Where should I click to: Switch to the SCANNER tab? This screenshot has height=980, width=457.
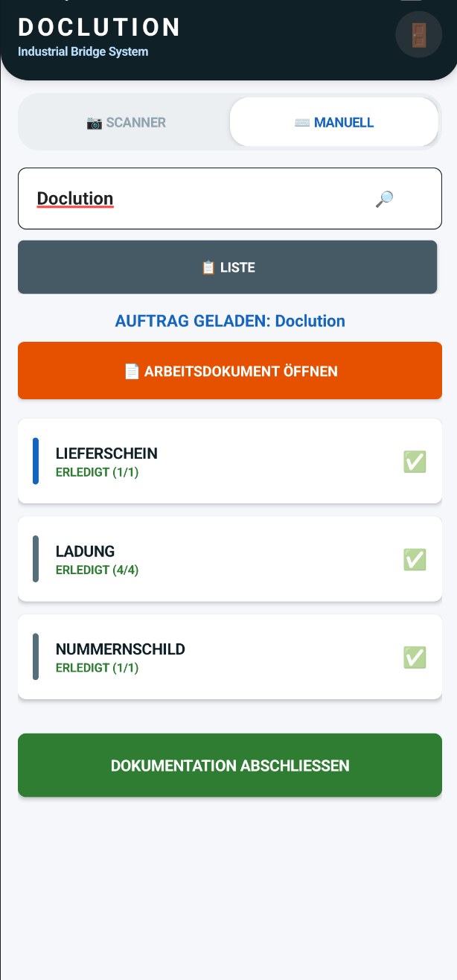tap(127, 122)
